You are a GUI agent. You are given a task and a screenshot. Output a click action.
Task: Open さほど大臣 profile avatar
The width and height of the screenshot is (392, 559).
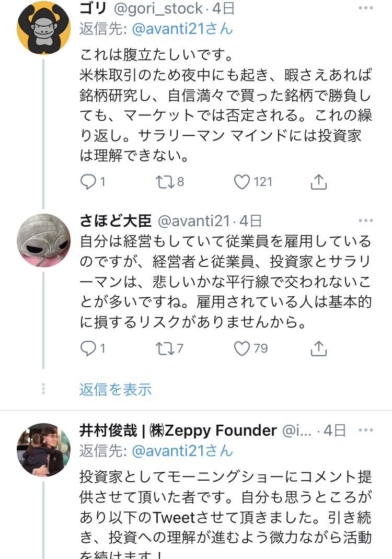44,240
